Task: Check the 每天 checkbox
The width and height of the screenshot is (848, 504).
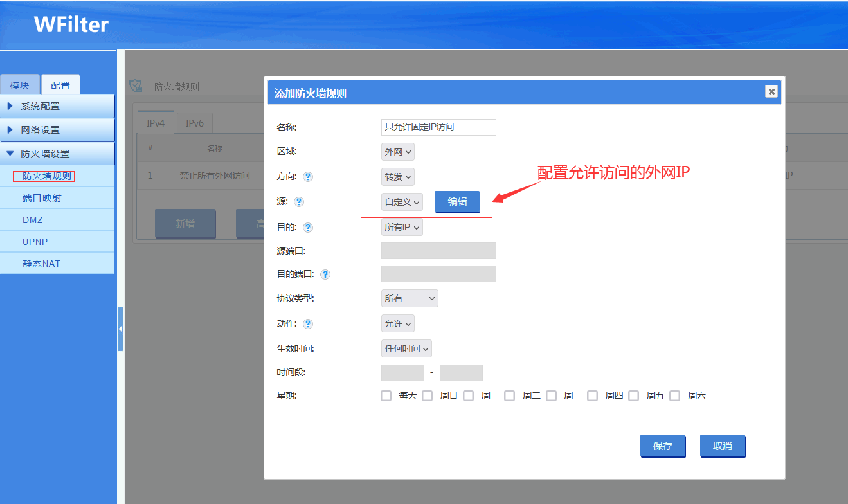Action: tap(386, 395)
